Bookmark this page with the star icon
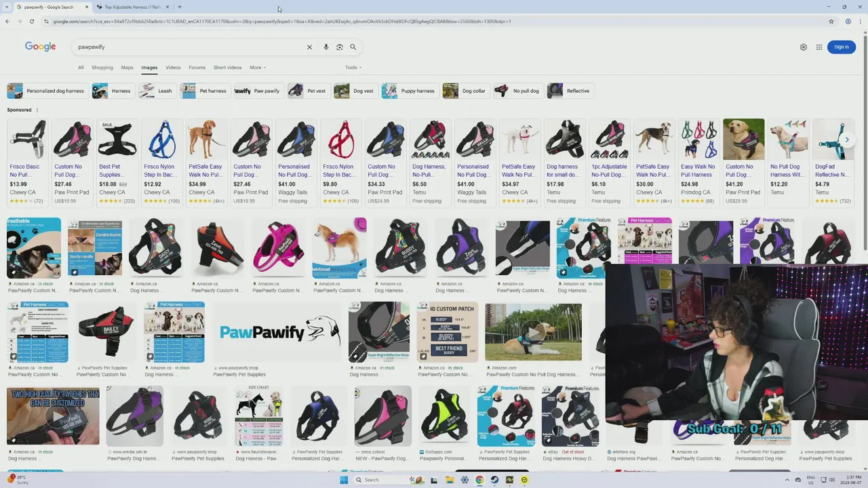Screen dimensions: 868x488 click(x=831, y=21)
